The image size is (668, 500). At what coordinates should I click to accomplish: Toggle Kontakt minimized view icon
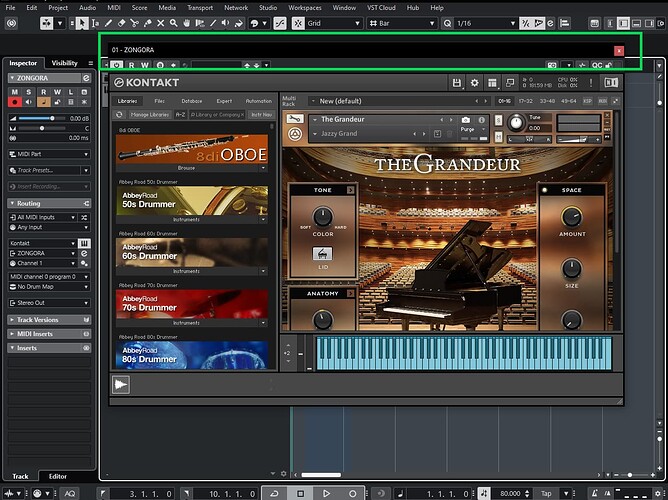(x=510, y=83)
